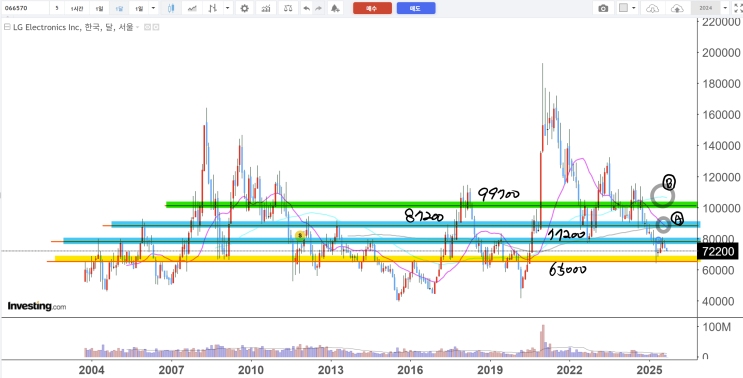Take a chart snapshot with camera icon
The image size is (743, 378).
tap(603, 8)
